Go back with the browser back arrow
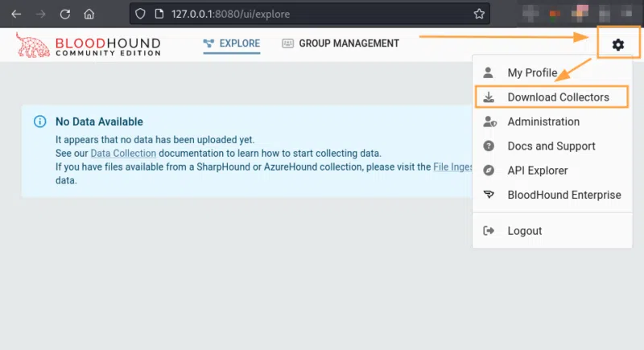The height and width of the screenshot is (350, 644). pyautogui.click(x=16, y=14)
